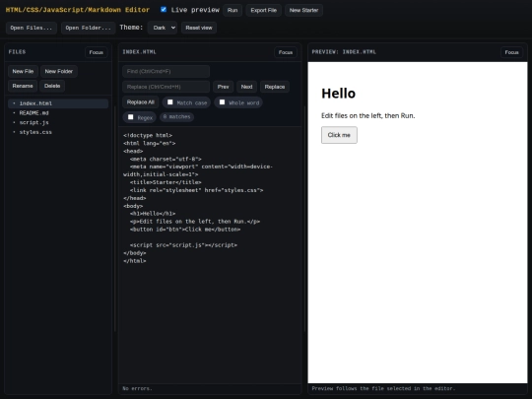Viewport: 532px width, 399px height.
Task: Click the doctype line in editor
Action: [x=148, y=135]
